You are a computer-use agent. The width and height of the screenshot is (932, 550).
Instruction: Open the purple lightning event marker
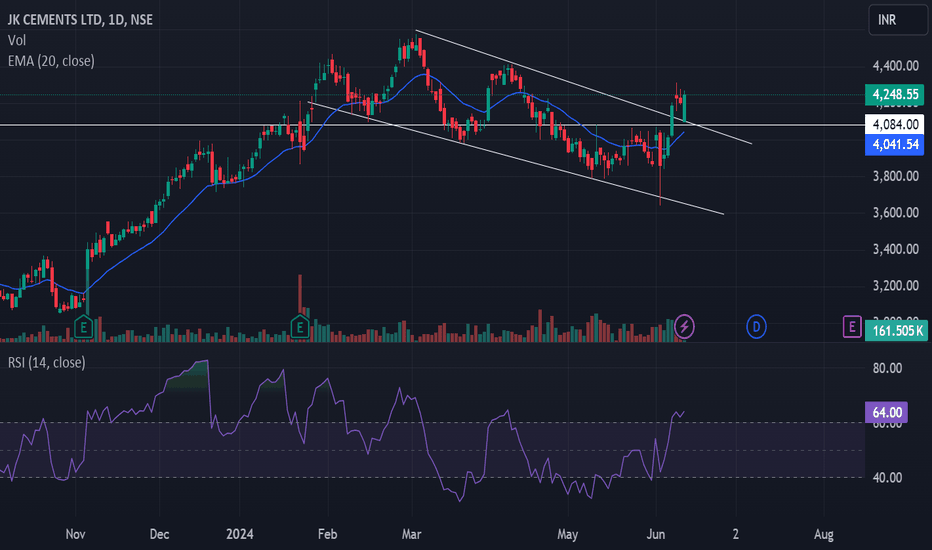coord(684,326)
